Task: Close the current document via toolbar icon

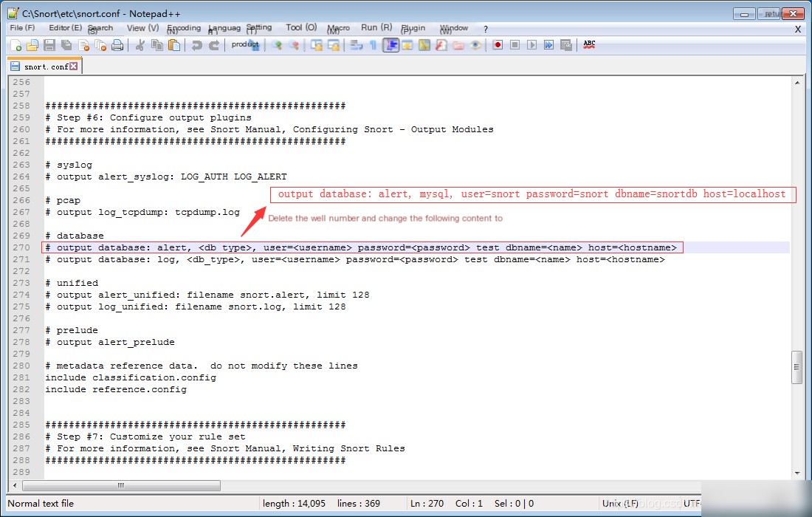Action: tap(83, 46)
